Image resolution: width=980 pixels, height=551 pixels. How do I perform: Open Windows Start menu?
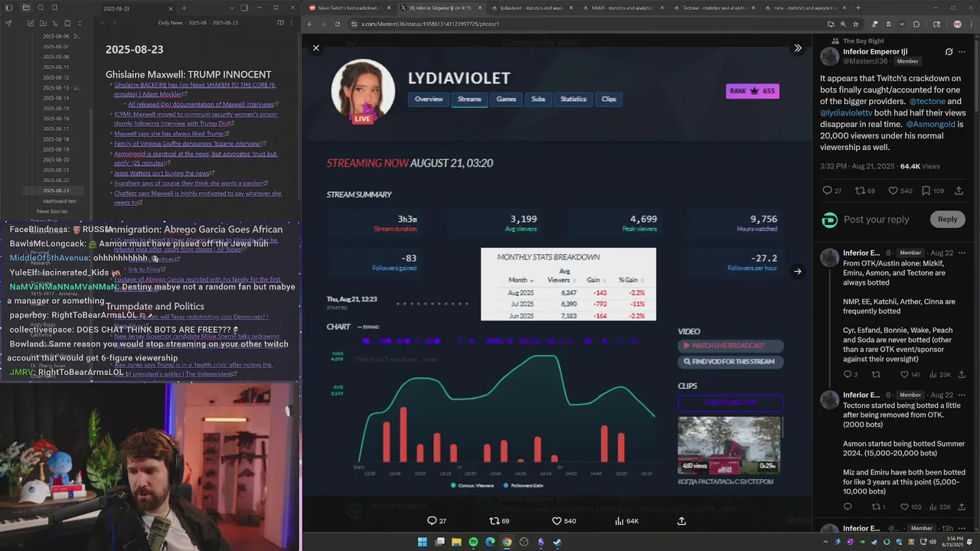coord(422,542)
